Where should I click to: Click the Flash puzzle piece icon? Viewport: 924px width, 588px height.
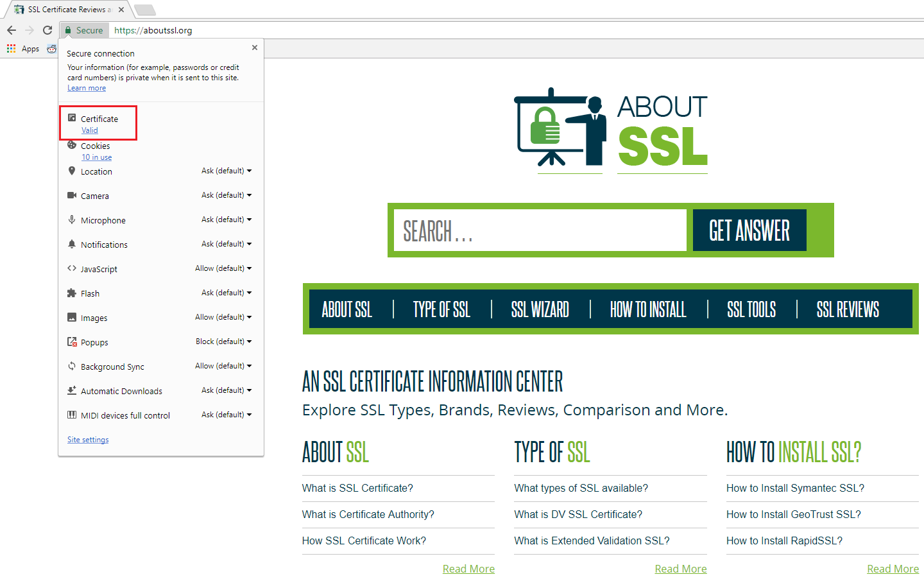(x=72, y=293)
